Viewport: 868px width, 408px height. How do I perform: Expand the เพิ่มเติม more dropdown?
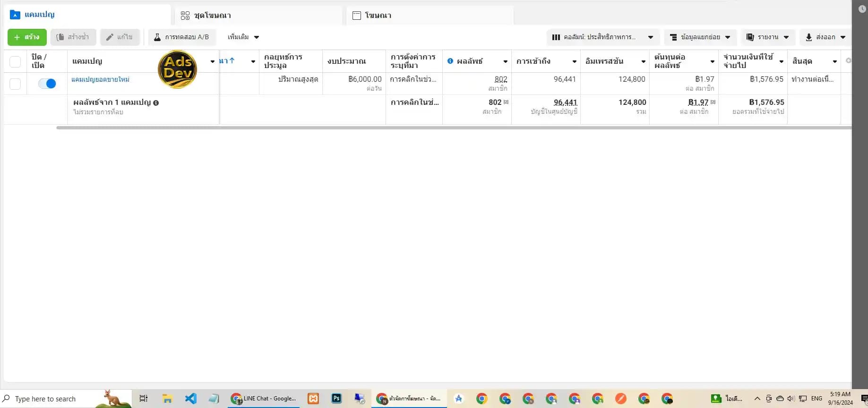(x=243, y=37)
